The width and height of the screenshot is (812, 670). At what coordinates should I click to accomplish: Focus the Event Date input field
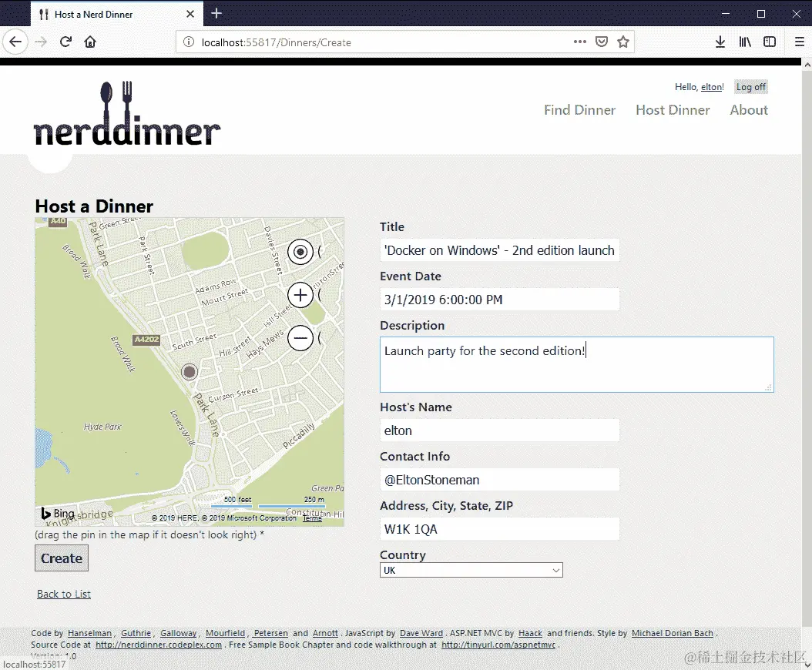pos(499,300)
